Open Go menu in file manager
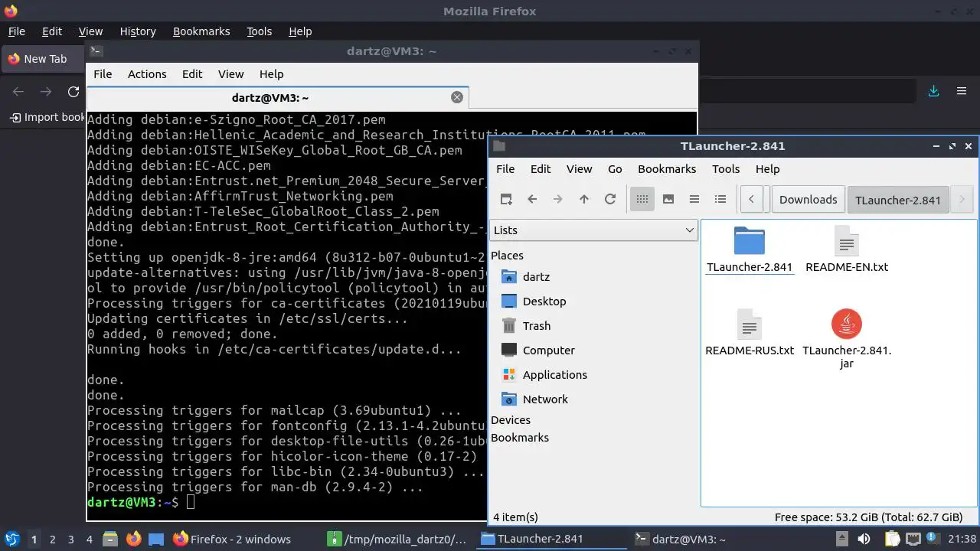 [x=615, y=169]
